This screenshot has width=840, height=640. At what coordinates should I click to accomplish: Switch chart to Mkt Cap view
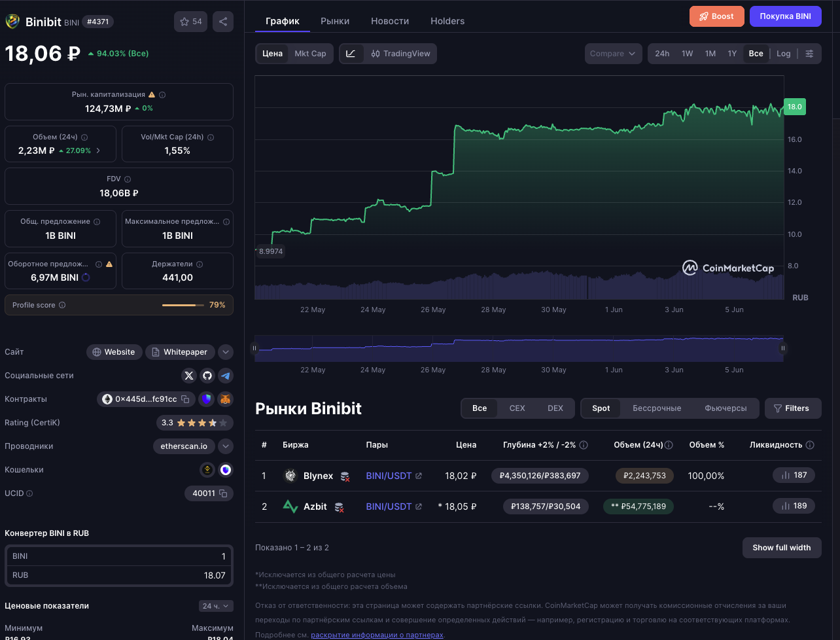click(x=310, y=54)
